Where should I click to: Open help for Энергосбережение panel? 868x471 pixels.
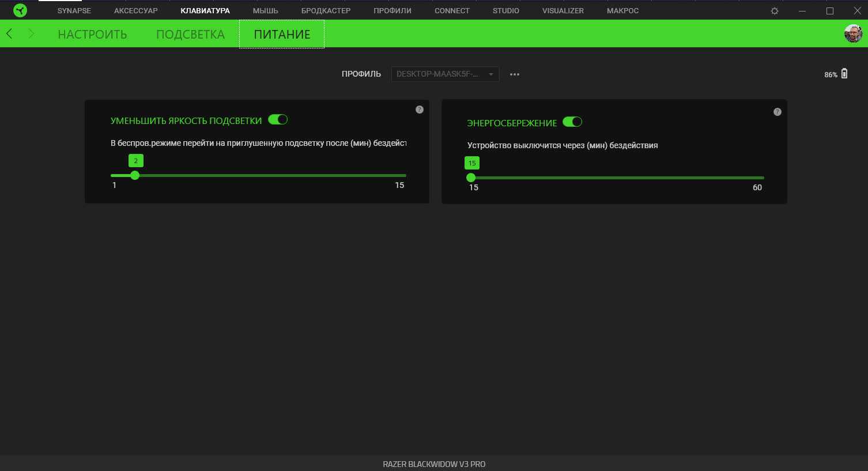777,112
